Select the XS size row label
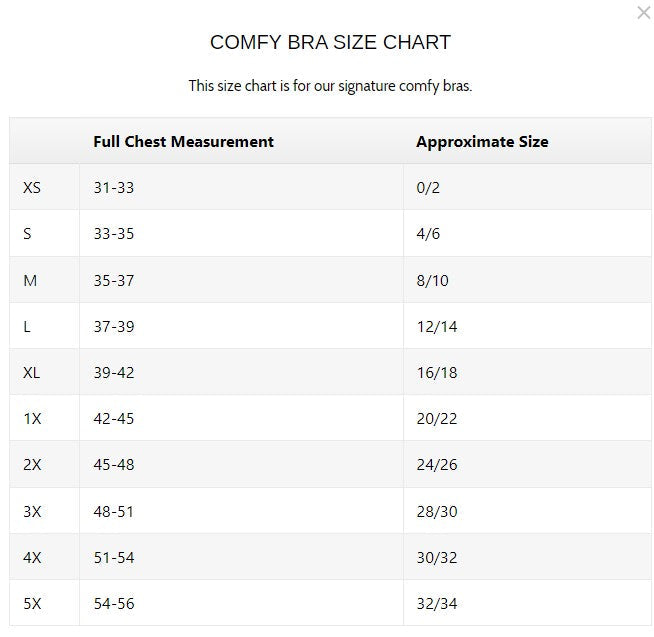 click(x=32, y=188)
